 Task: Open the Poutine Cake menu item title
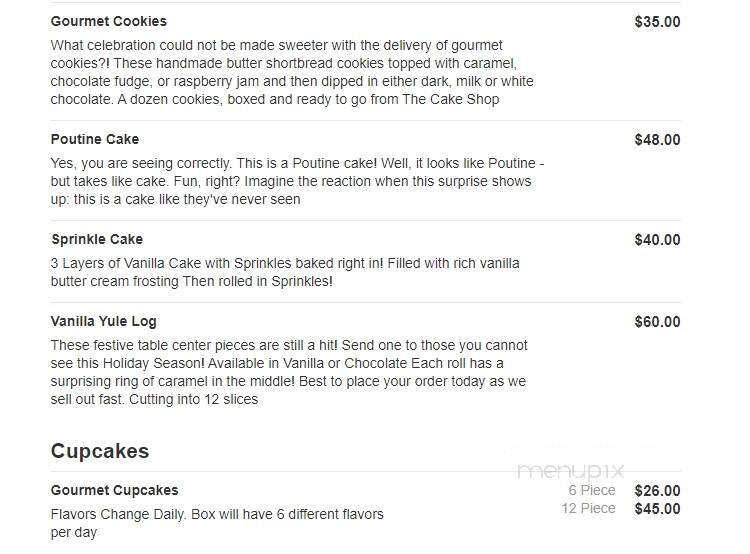click(95, 139)
